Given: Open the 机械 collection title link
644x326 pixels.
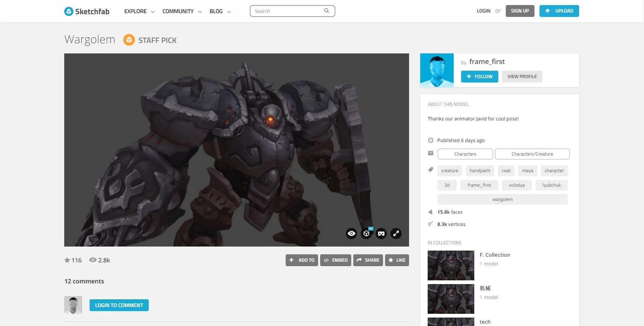Looking at the screenshot, I should (485, 288).
